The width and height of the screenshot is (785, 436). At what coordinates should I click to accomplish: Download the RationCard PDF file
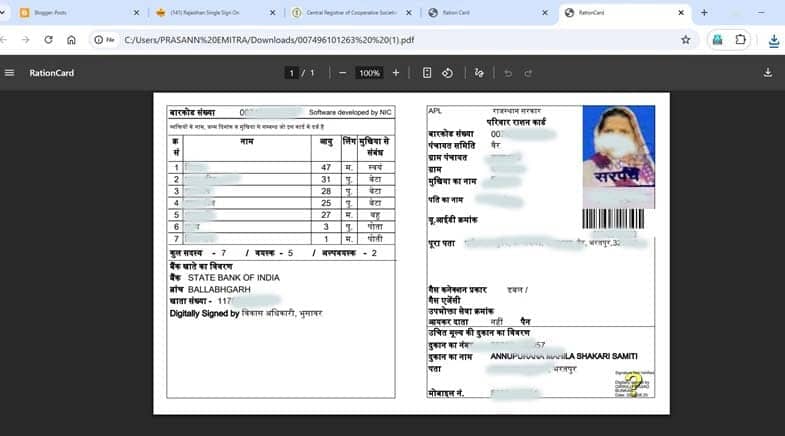(x=768, y=73)
